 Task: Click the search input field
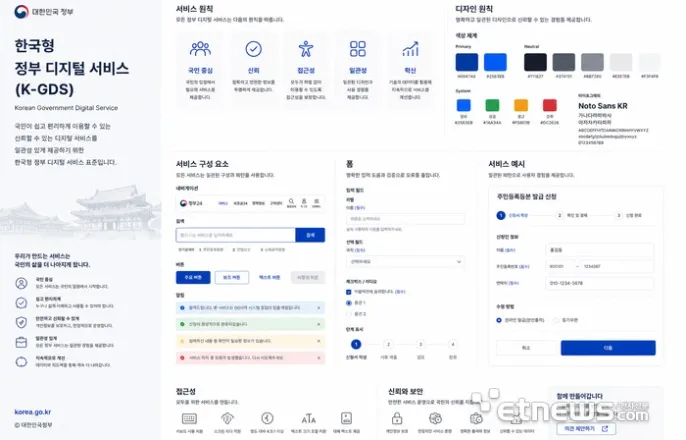(x=236, y=235)
